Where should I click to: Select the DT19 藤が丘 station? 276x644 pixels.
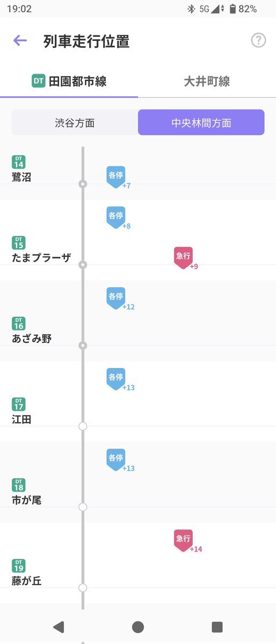coord(27,573)
